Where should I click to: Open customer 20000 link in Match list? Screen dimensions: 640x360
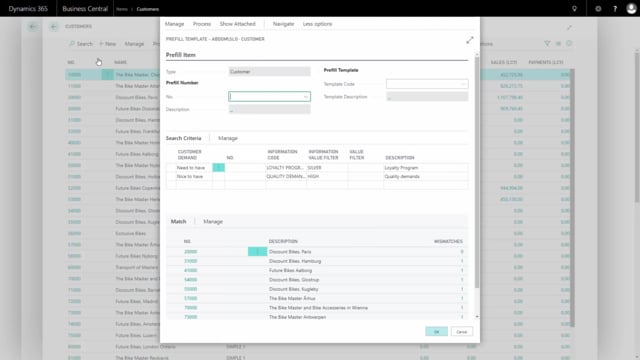coord(191,252)
